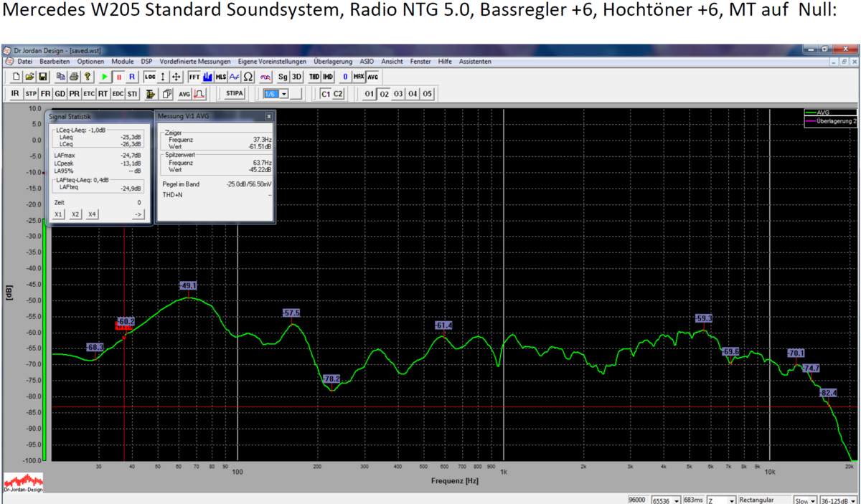Screen dimensions: 861x504
Task: Print the current graph
Action: [x=74, y=76]
